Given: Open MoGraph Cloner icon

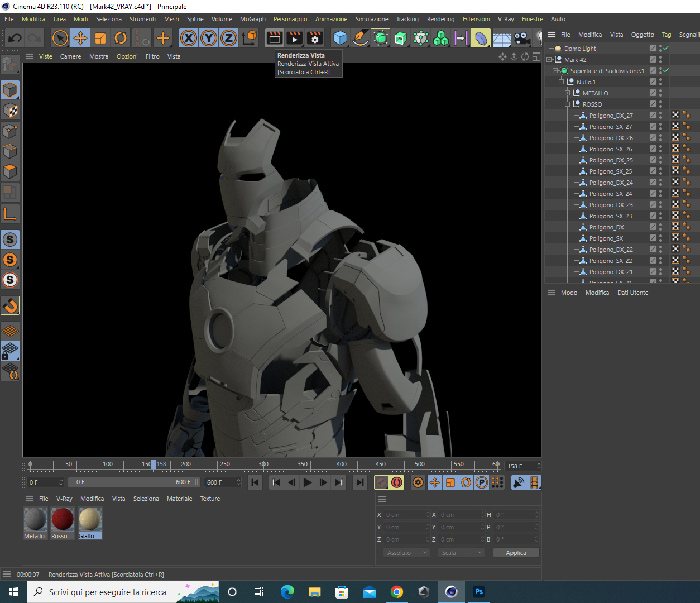Looking at the screenshot, I should coord(441,38).
